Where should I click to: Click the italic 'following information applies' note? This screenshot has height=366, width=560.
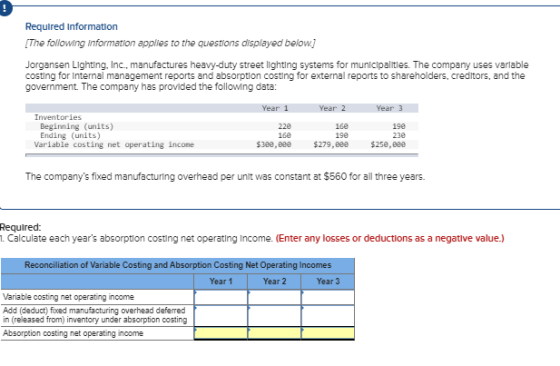[170, 43]
